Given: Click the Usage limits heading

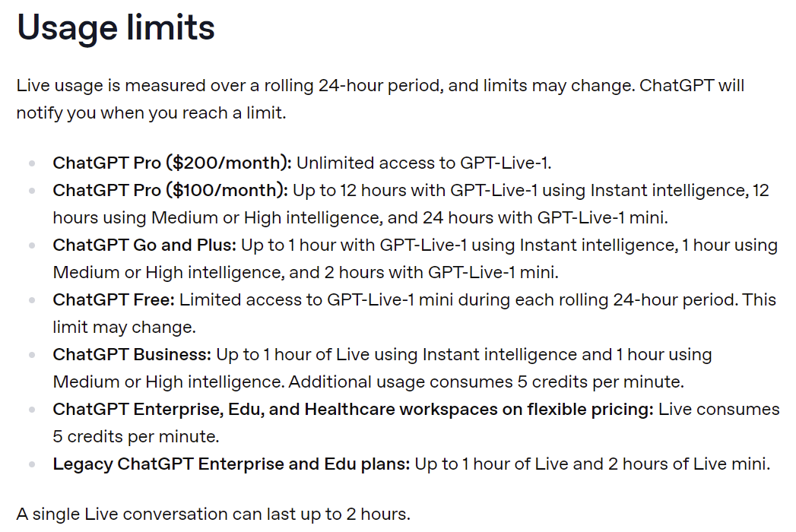Looking at the screenshot, I should [116, 27].
